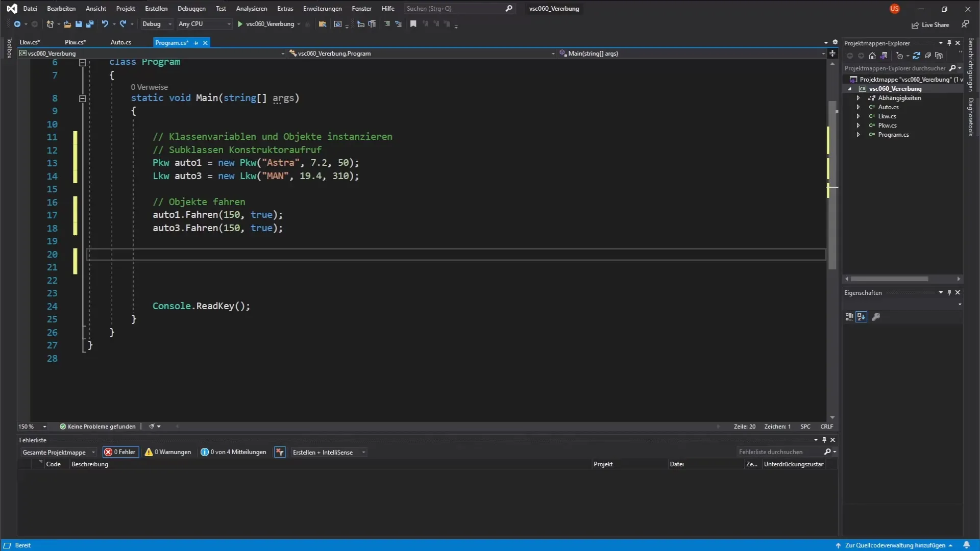
Task: Toggle the 0 Fehler errors filter
Action: click(120, 452)
